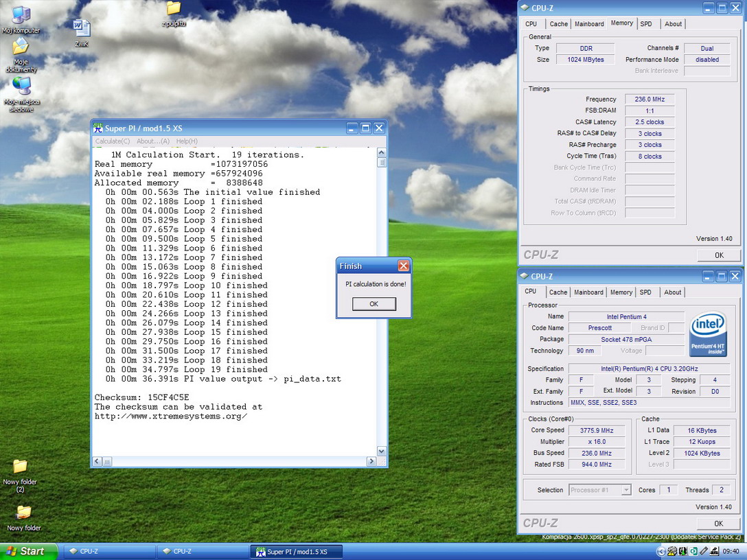This screenshot has width=747, height=560.
Task: Minimize the Super PI window
Action: click(352, 128)
